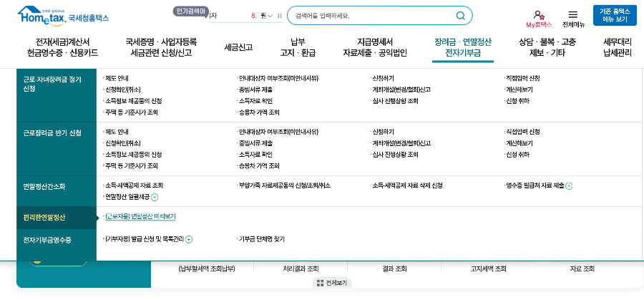The height and width of the screenshot is (300, 644).
Task: Open 안내대상자 여부조회(미안내사유) under 반기 신청
Action: click(278, 132)
